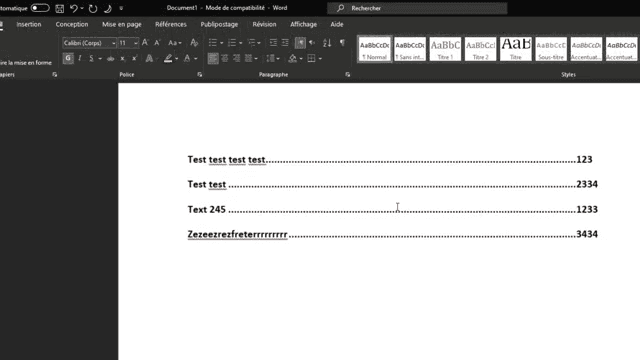Apply the Titre 1 style

point(445,49)
